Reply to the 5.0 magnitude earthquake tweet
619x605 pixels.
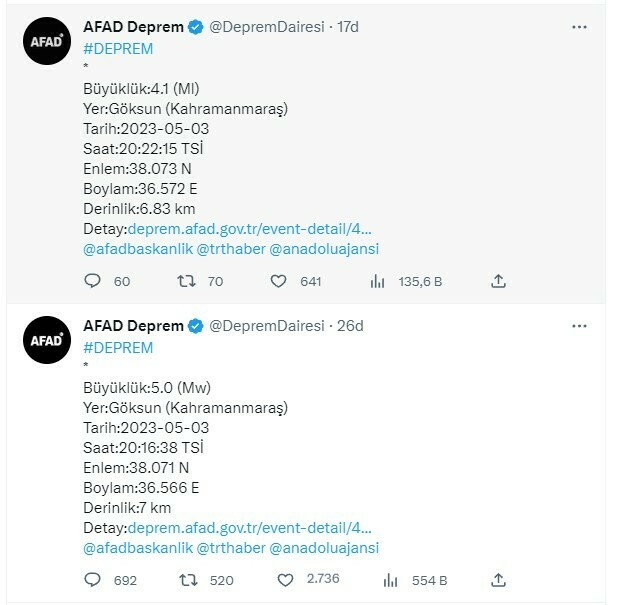[93, 580]
